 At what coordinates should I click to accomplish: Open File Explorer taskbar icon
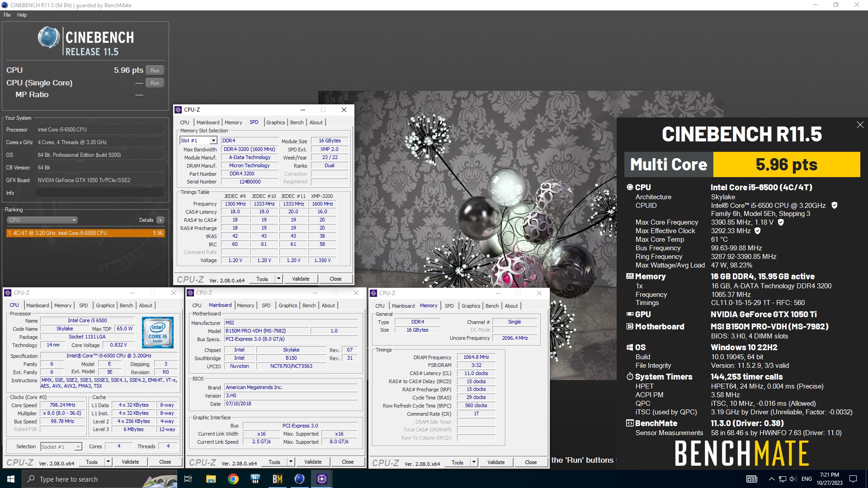coord(211,479)
